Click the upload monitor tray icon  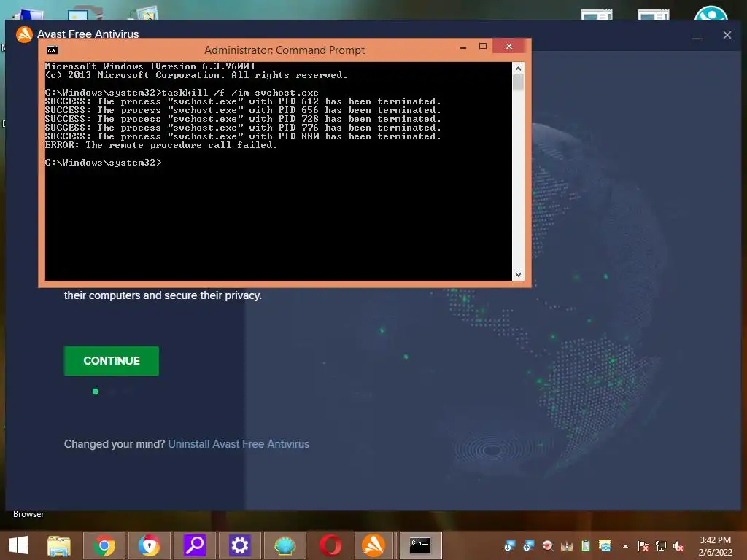tap(528, 545)
